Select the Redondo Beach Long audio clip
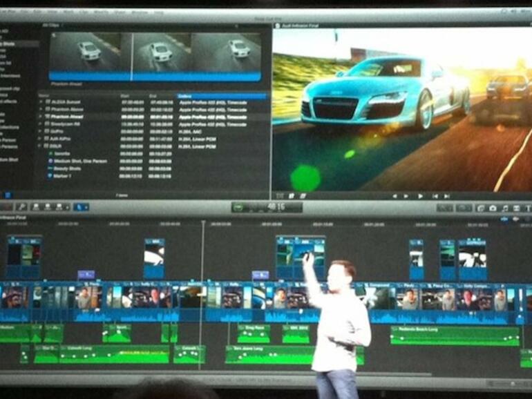The image size is (532, 399). 455,336
